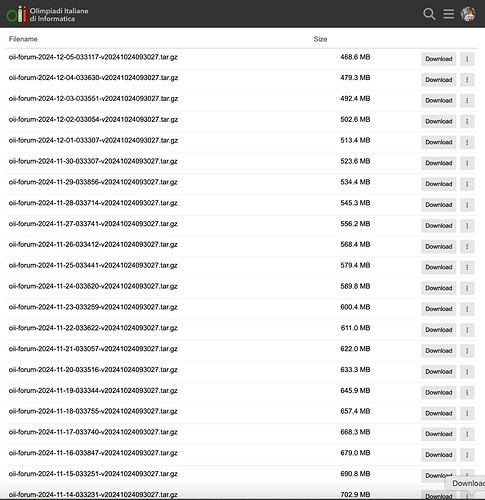Open the three-dot menu for 2024-11-30 backup

click(467, 163)
